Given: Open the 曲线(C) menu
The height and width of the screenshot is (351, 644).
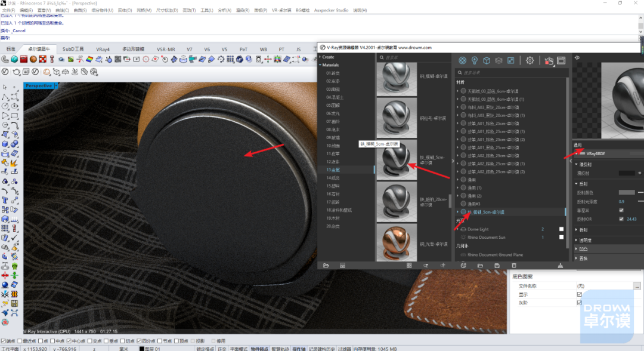Looking at the screenshot, I should click(62, 10).
